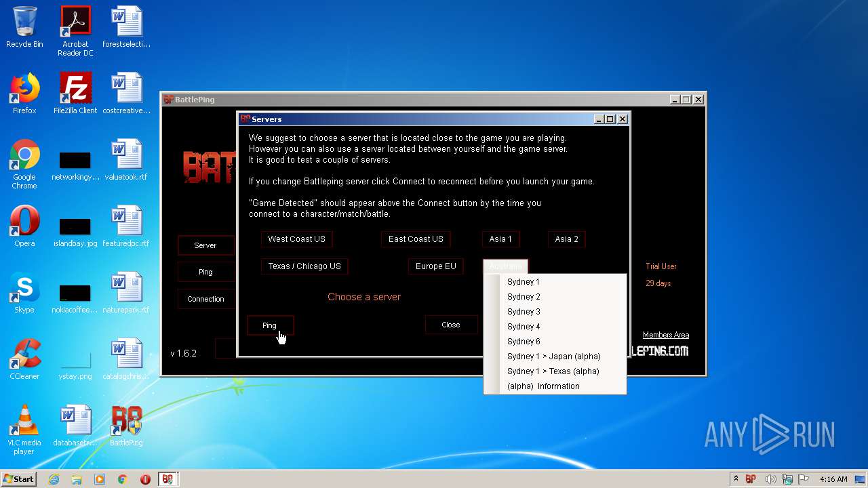Click Connection button in BattlePing window
The width and height of the screenshot is (868, 488).
tap(205, 299)
